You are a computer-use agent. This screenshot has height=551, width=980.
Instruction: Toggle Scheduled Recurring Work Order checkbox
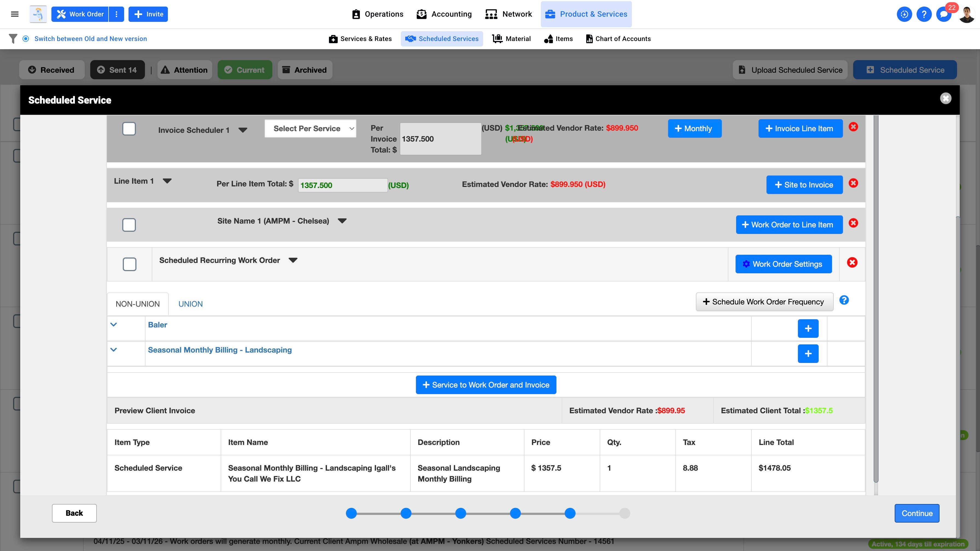pos(129,264)
